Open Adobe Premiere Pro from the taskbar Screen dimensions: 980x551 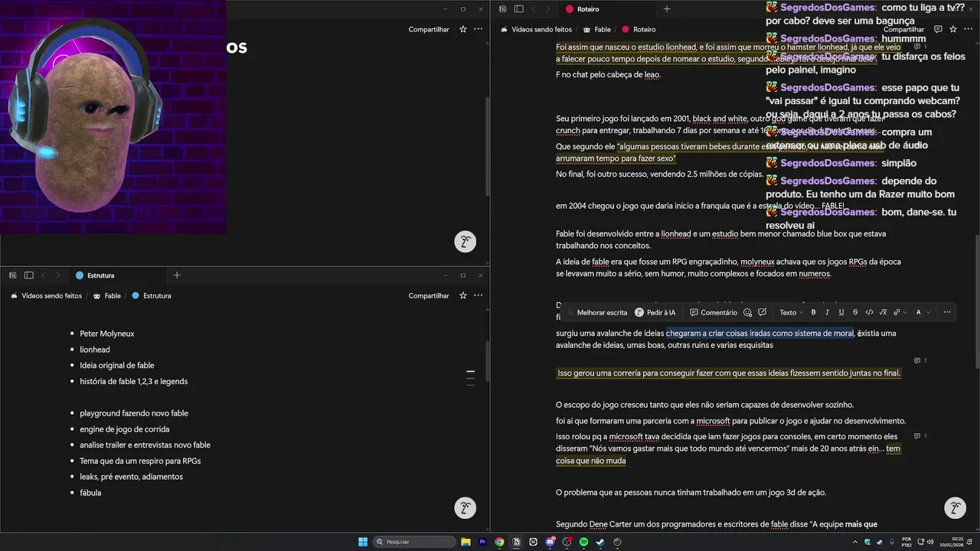coord(482,542)
